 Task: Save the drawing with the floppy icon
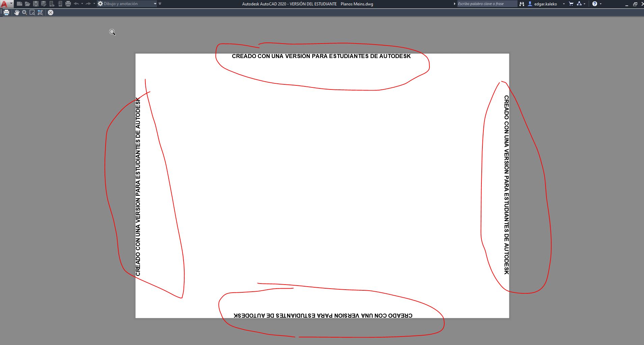tap(36, 4)
